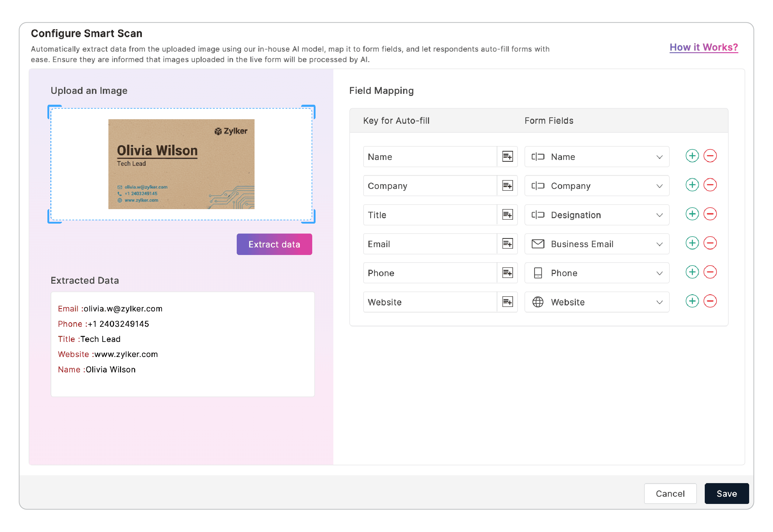Click insert-key icon beside Website key
This screenshot has width=773, height=532.
(507, 302)
